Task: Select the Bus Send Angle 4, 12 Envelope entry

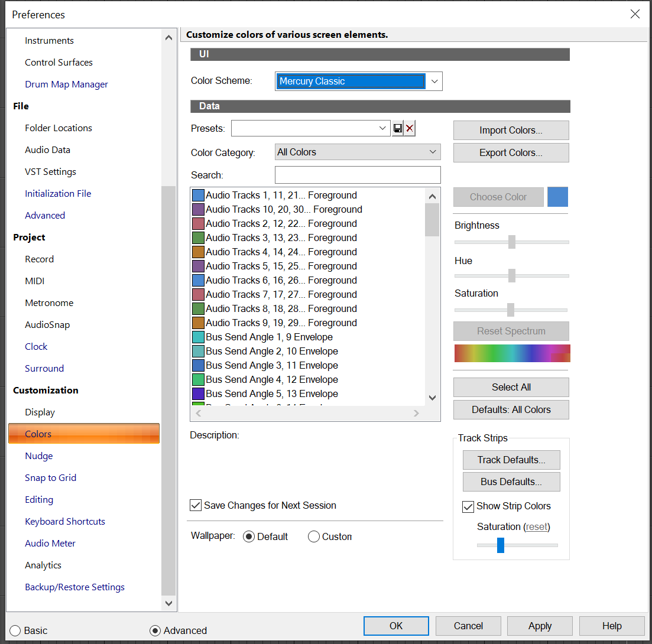Action: click(x=271, y=379)
